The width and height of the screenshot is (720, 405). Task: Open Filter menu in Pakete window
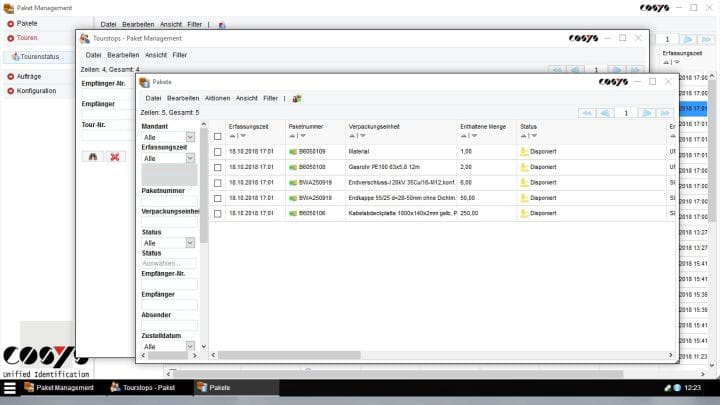270,98
